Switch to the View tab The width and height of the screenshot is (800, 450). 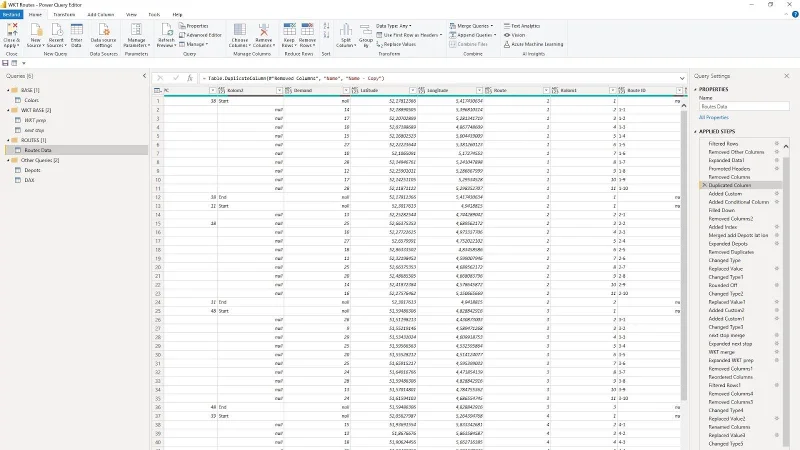pos(131,14)
